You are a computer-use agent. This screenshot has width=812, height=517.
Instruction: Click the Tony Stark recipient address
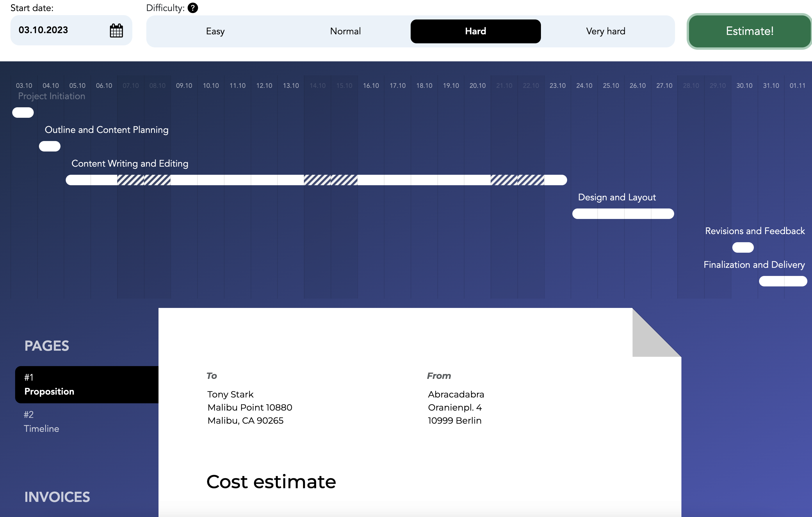click(x=250, y=407)
